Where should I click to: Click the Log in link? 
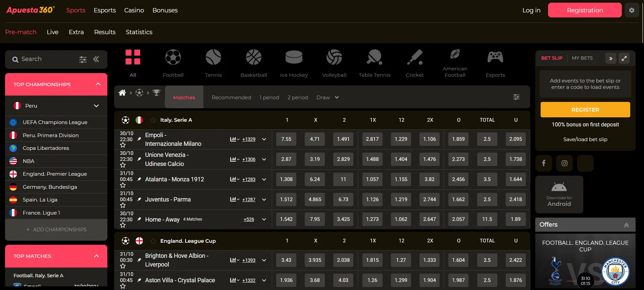point(531,10)
